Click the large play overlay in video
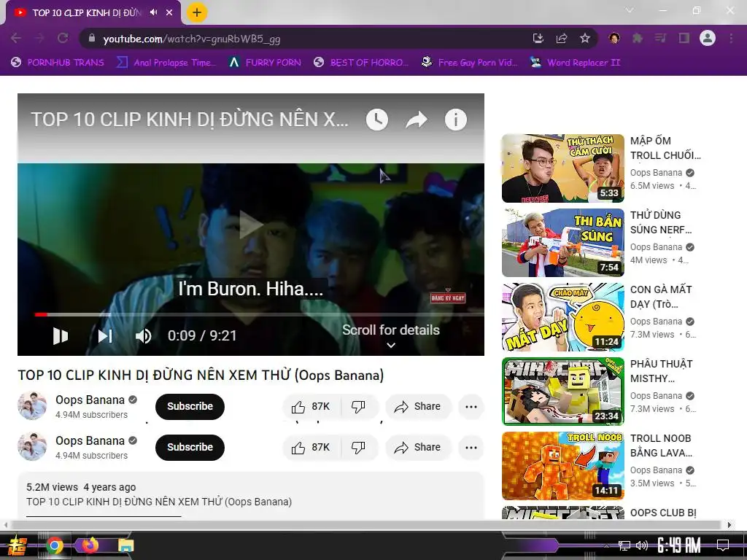The height and width of the screenshot is (560, 747). [251, 225]
